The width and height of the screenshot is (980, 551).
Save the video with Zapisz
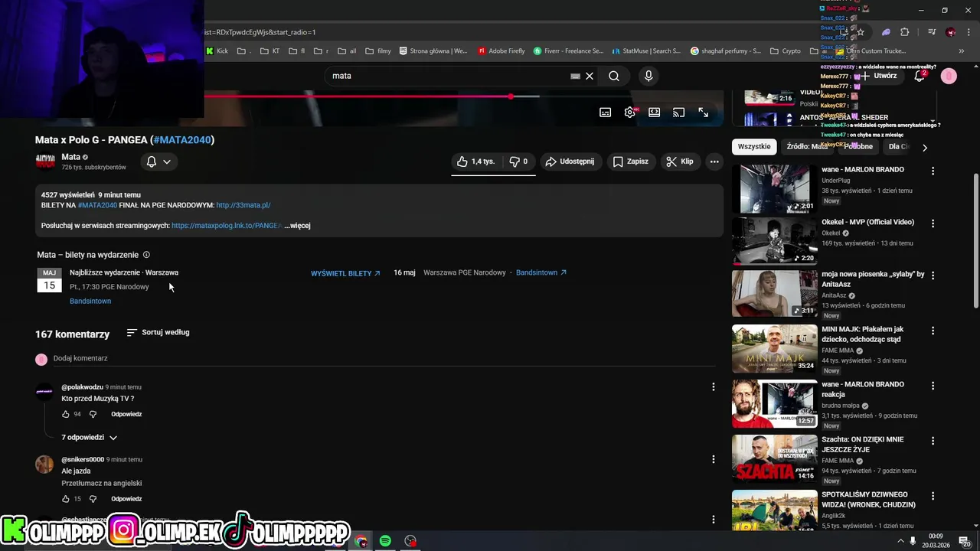coord(630,161)
